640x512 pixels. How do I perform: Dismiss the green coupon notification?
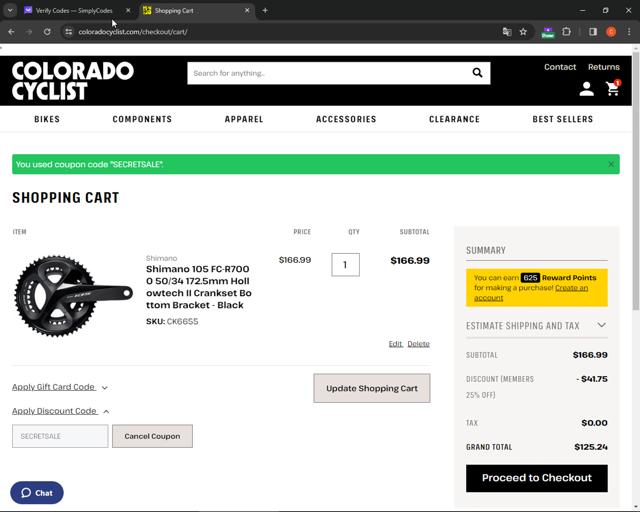(611, 164)
